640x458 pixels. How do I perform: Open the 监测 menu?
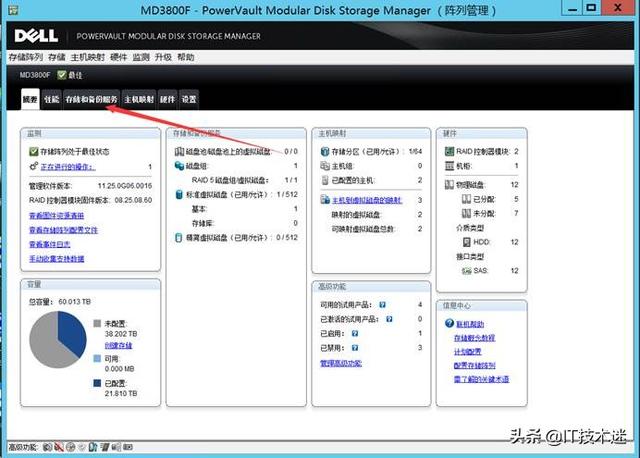click(x=141, y=57)
